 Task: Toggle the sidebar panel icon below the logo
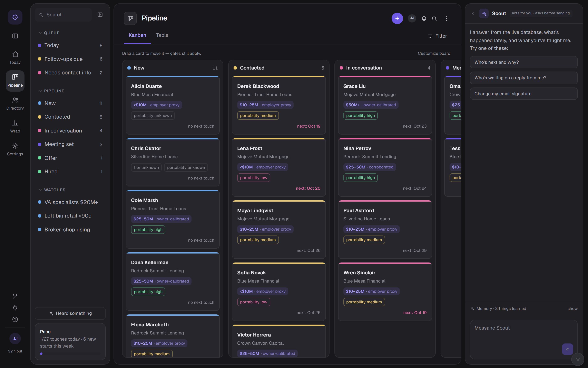(15, 36)
